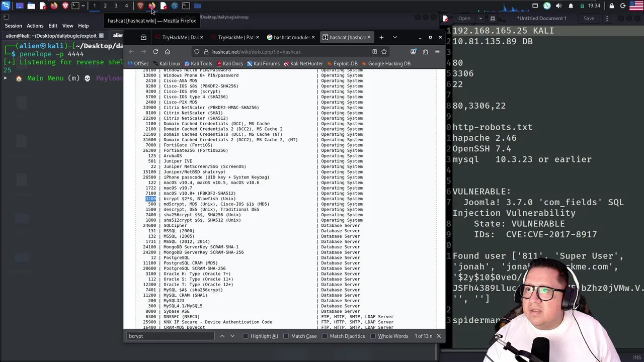Switch to the first TryHackMe Daily tab

click(179, 37)
